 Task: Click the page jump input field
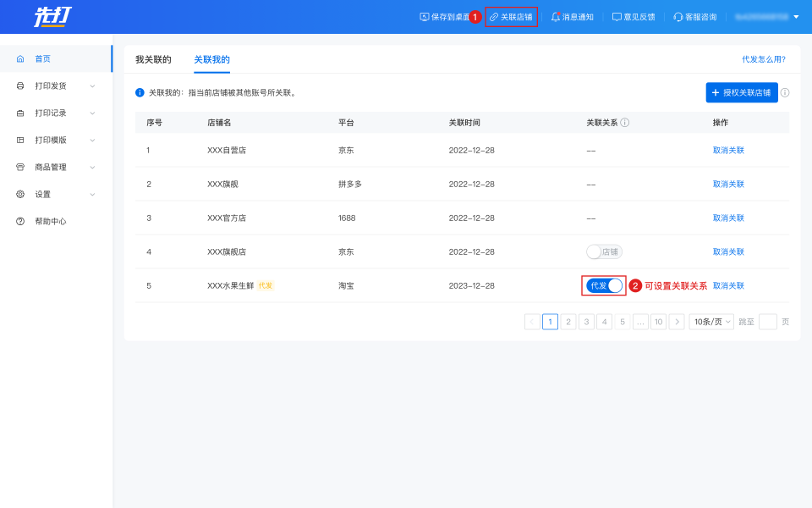pyautogui.click(x=767, y=322)
